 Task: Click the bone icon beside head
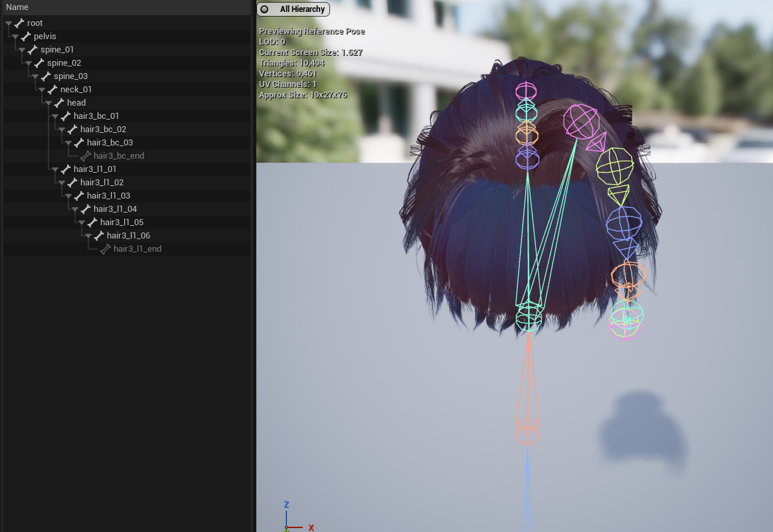coord(59,103)
